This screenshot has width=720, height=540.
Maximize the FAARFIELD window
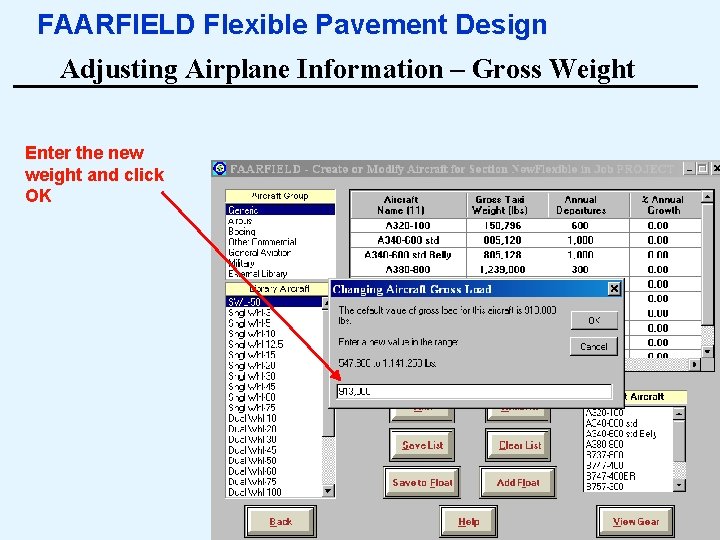[x=702, y=169]
